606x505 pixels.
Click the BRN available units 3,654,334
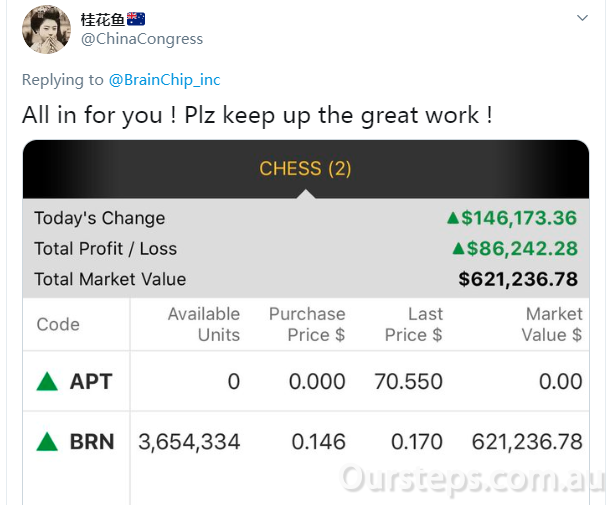click(x=189, y=442)
